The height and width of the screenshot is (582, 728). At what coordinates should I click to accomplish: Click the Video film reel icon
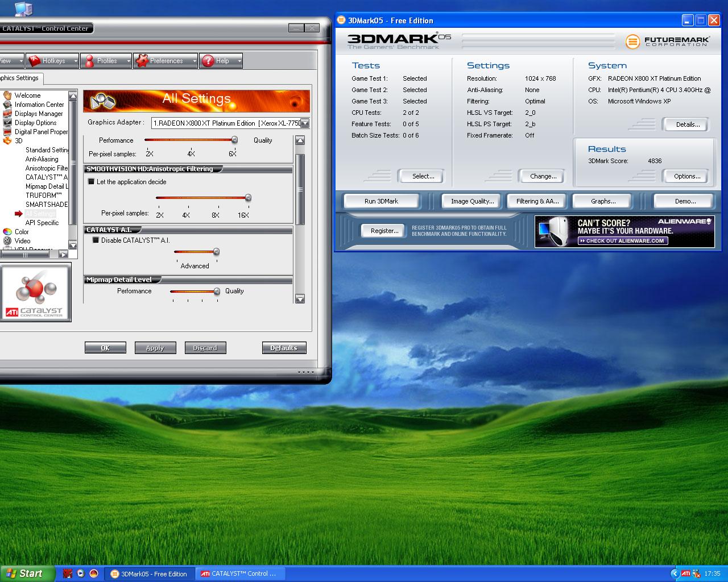coord(7,241)
